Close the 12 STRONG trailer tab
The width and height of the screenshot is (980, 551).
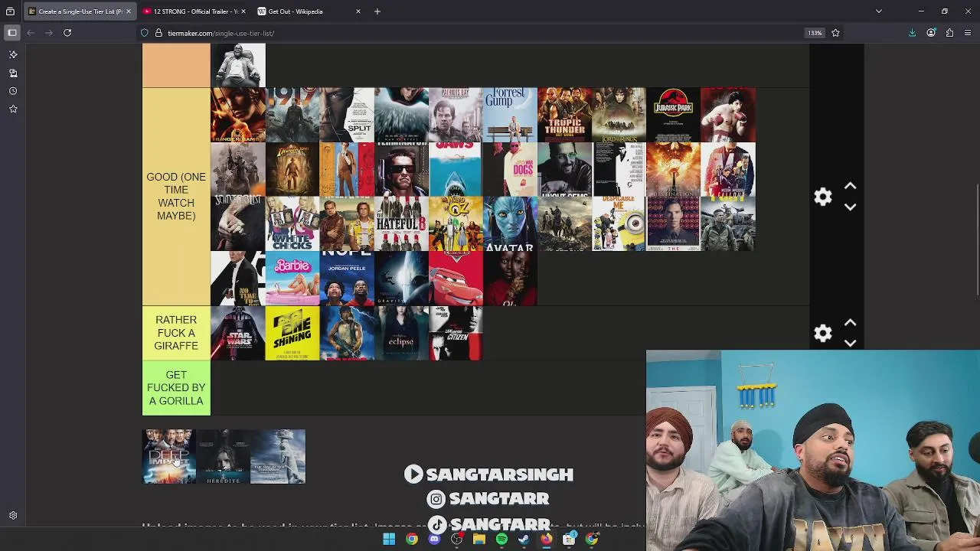(243, 11)
